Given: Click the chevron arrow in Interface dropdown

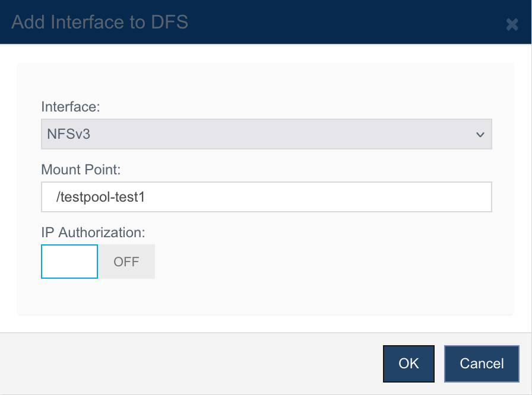Looking at the screenshot, I should tap(480, 135).
